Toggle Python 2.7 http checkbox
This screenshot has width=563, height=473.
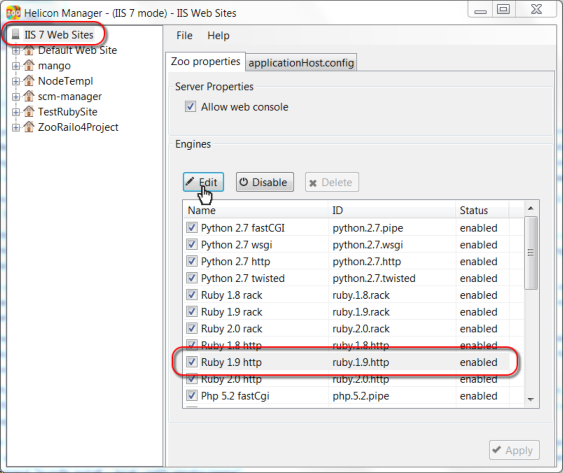(x=192, y=261)
